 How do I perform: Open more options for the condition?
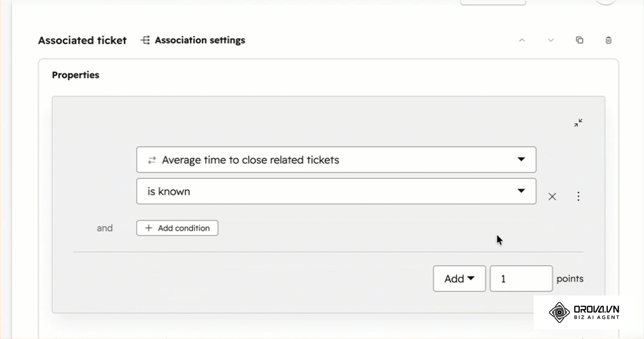click(x=578, y=196)
